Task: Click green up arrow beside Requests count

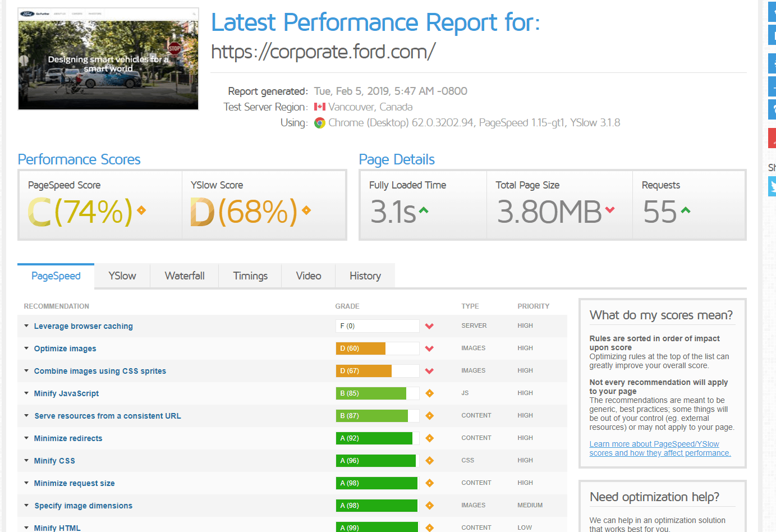Action: [685, 210]
